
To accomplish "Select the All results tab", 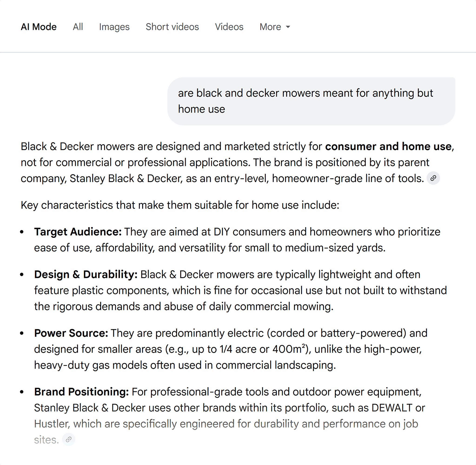I will click(x=78, y=27).
